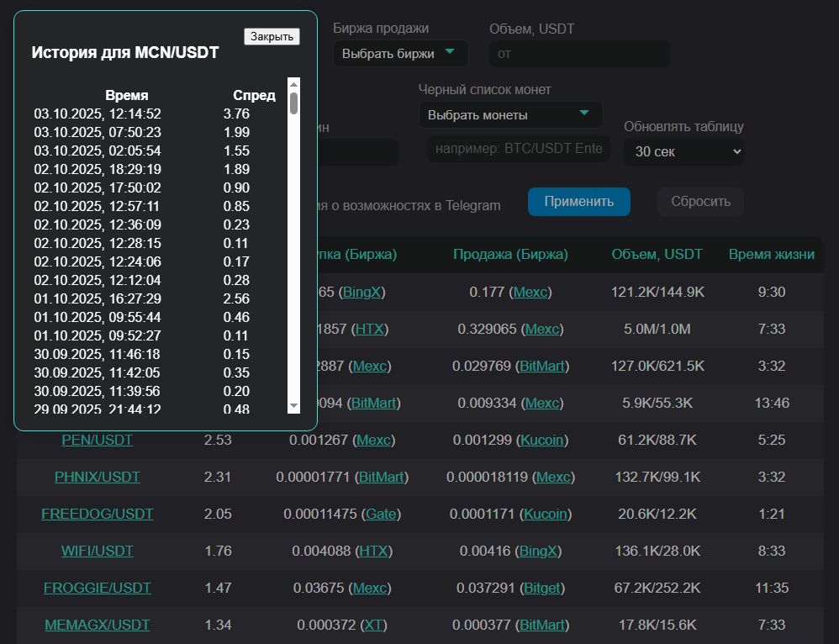Click the Gate exchange link
839x644 pixels.
[x=381, y=514]
